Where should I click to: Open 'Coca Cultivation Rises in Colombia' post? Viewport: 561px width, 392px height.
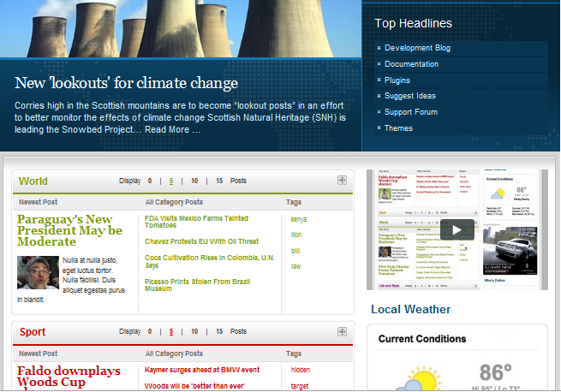point(210,261)
